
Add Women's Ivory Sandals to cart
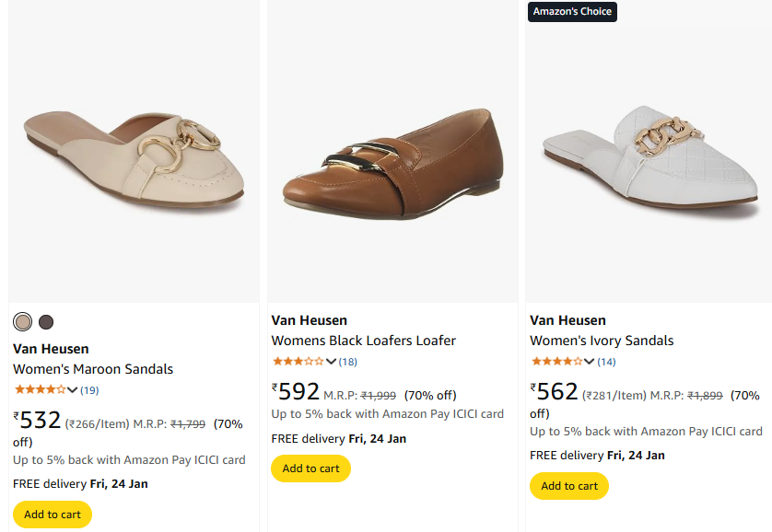coord(569,486)
